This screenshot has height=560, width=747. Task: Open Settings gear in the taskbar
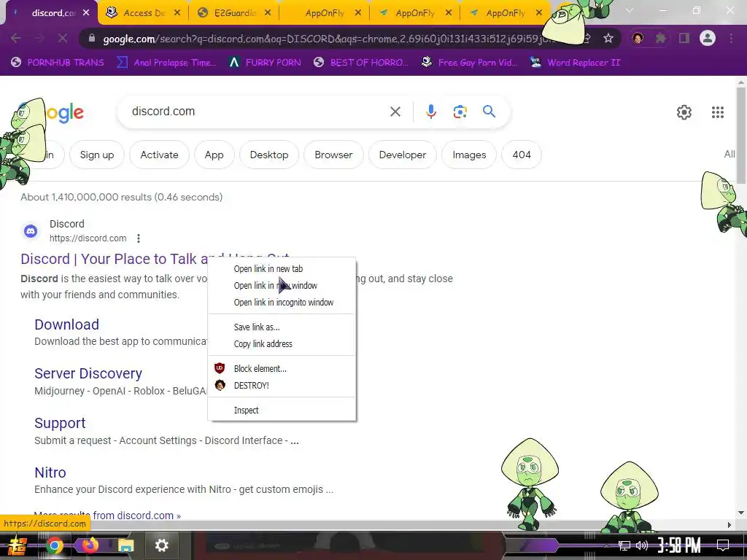tap(161, 545)
